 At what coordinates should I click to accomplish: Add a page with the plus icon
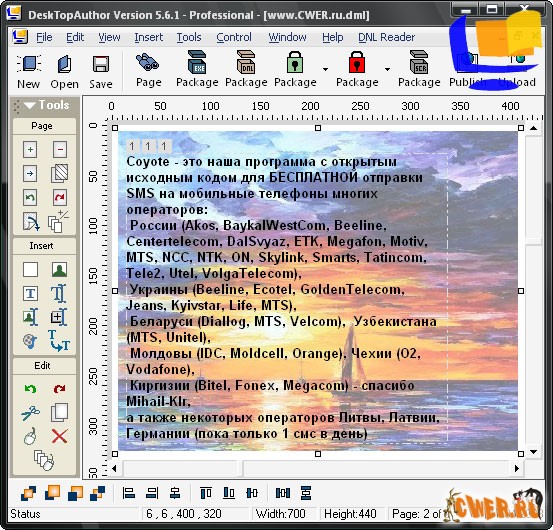click(30, 150)
